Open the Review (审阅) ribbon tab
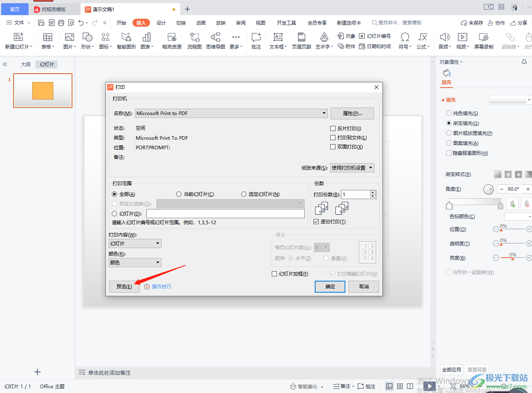Viewport: 532px width, 393px height. [241, 23]
